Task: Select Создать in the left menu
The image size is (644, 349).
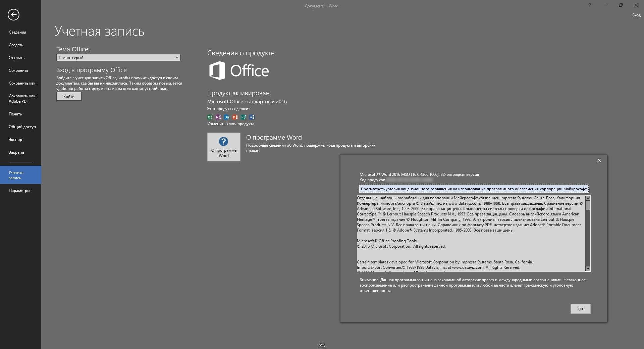Action: click(16, 45)
